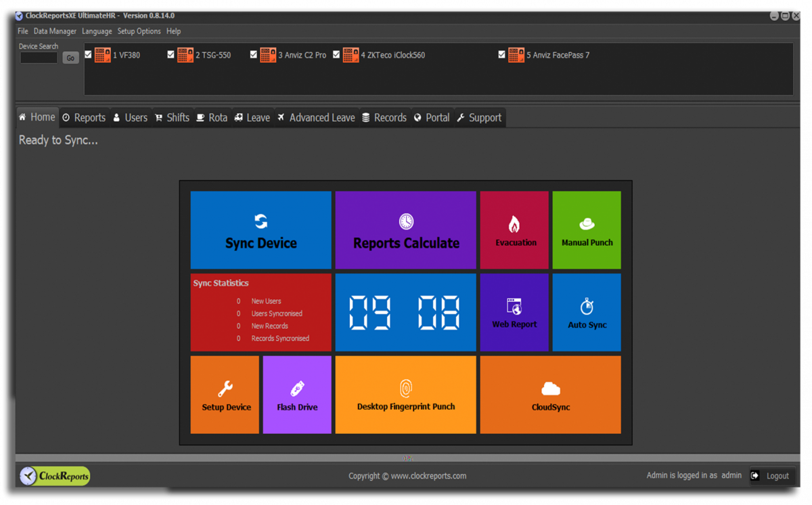The width and height of the screenshot is (812, 505).
Task: Click the Device Search input field
Action: pyautogui.click(x=39, y=58)
